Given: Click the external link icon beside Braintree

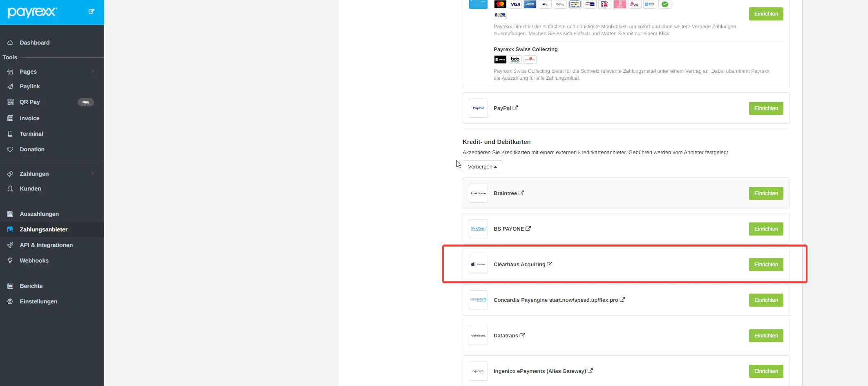Looking at the screenshot, I should (x=521, y=193).
